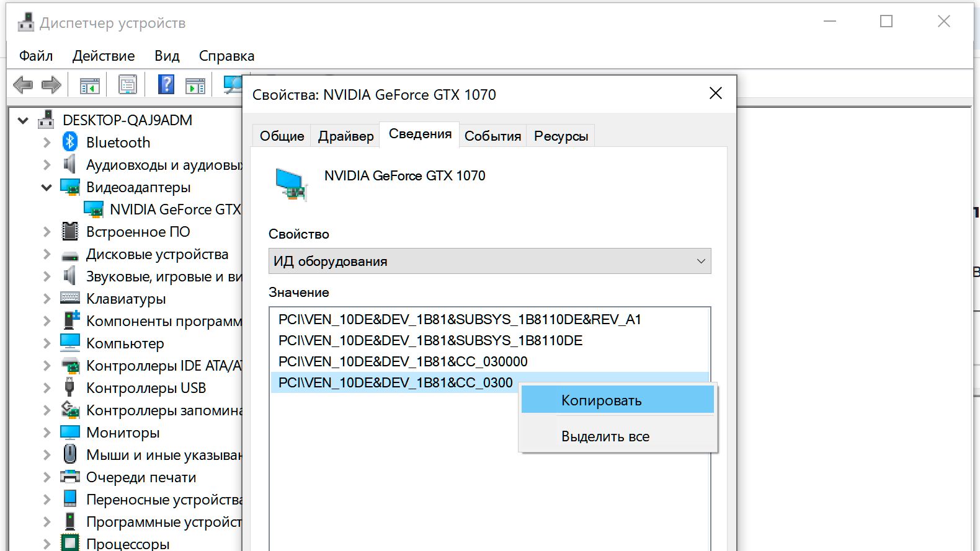The image size is (980, 551).
Task: Click the show/hide console tree icon
Action: 90,85
